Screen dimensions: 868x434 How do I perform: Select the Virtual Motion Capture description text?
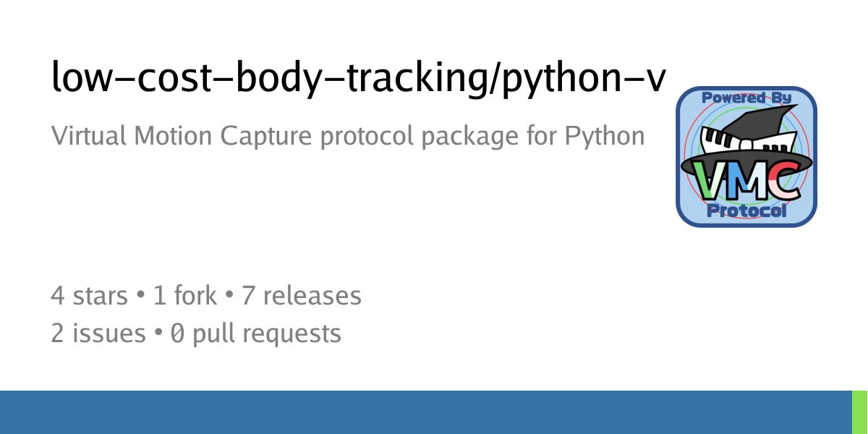click(x=348, y=135)
